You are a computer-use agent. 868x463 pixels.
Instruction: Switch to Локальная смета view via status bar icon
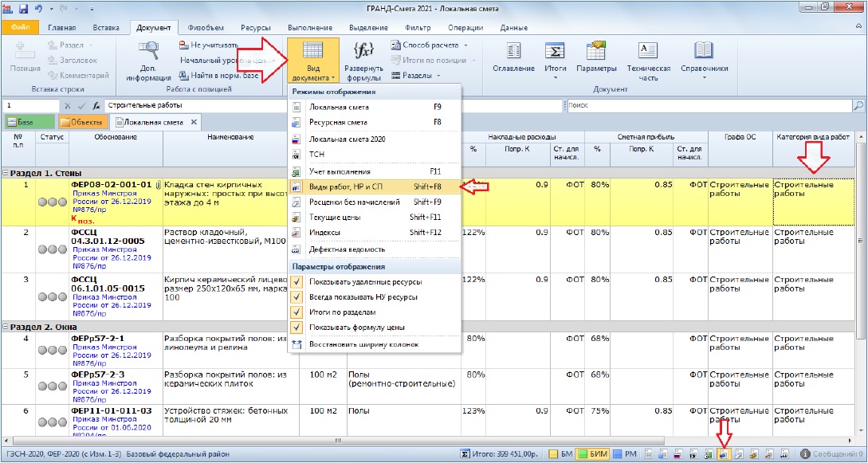click(x=650, y=454)
